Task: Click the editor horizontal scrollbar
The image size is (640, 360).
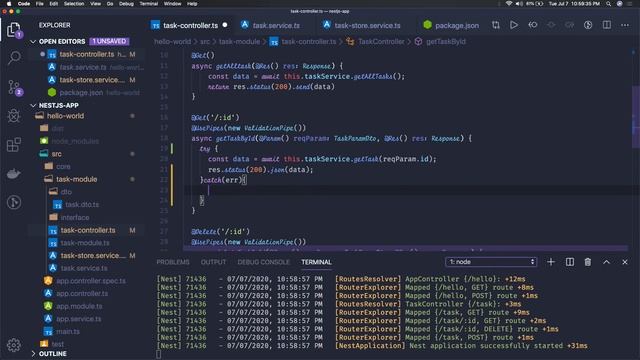Action: point(405,248)
